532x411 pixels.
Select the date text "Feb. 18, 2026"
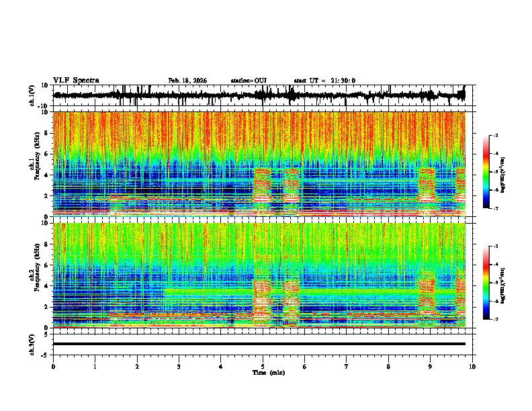pos(187,81)
